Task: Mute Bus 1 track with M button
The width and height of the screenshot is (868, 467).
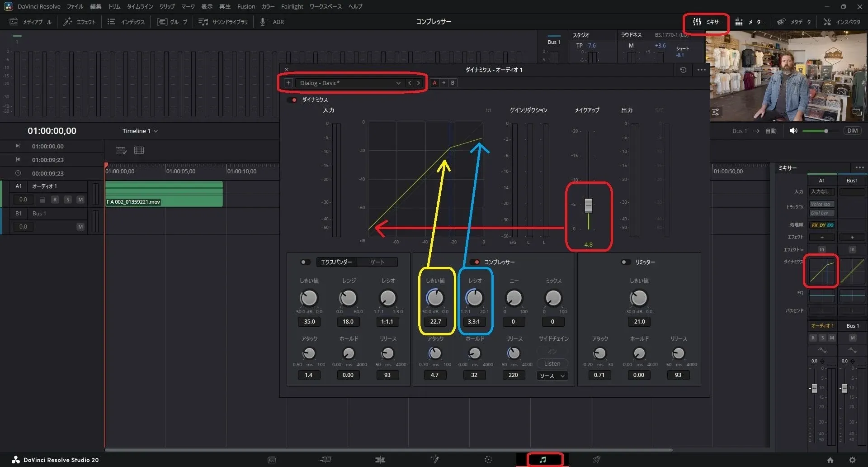Action: pos(80,227)
